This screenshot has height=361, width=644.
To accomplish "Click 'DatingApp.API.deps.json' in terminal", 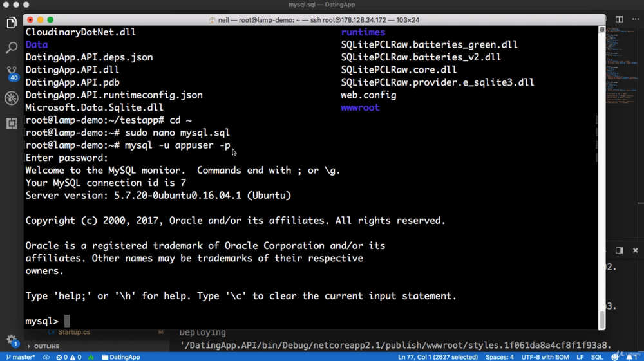I will tap(89, 57).
